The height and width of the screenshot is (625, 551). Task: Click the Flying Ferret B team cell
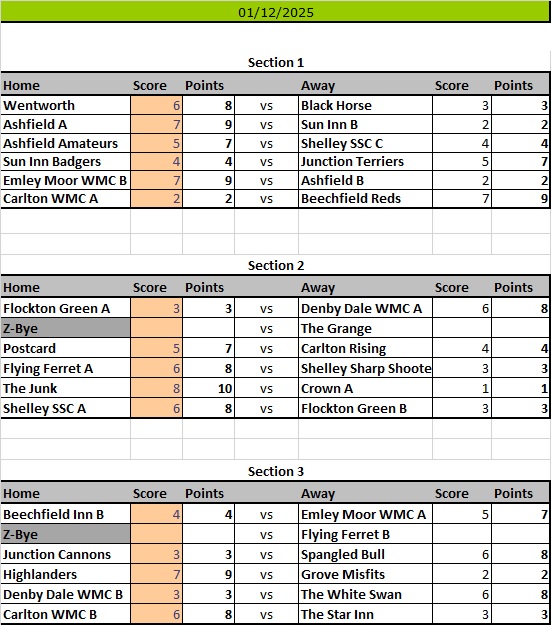pyautogui.click(x=365, y=534)
